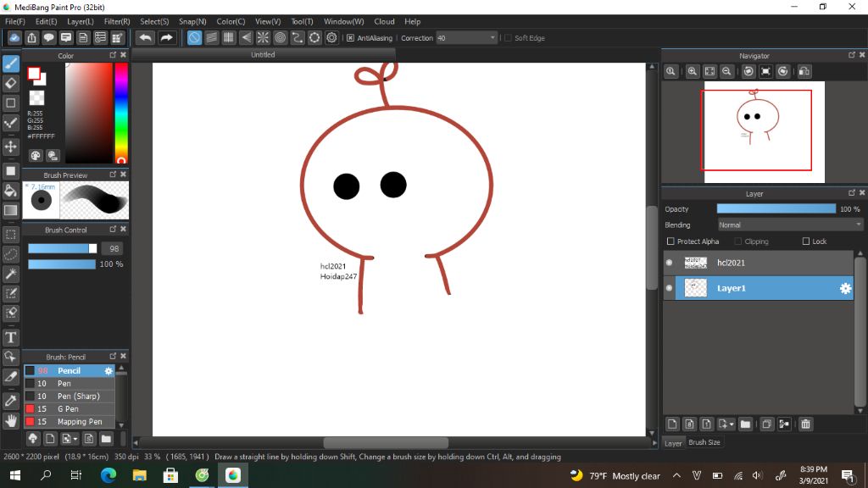Zoom in on the Navigator
868x488 pixels.
click(x=692, y=71)
